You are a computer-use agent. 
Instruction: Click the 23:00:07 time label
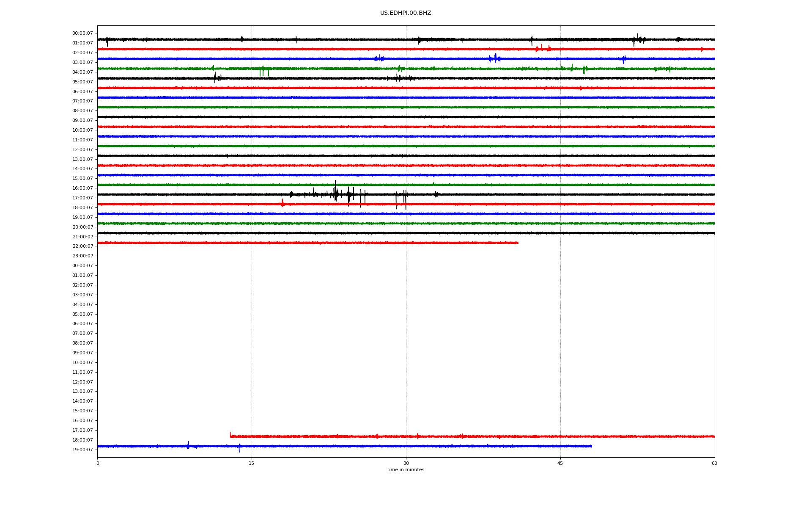pyautogui.click(x=82, y=256)
